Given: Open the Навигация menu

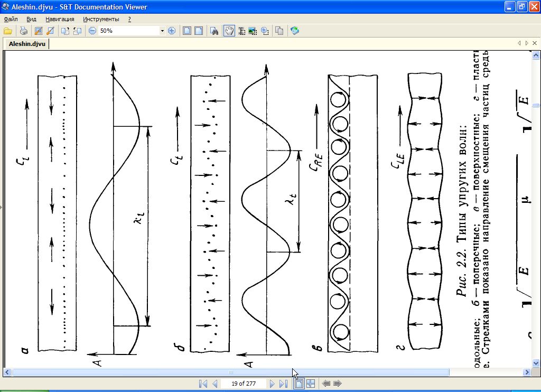Looking at the screenshot, I should [60, 20].
